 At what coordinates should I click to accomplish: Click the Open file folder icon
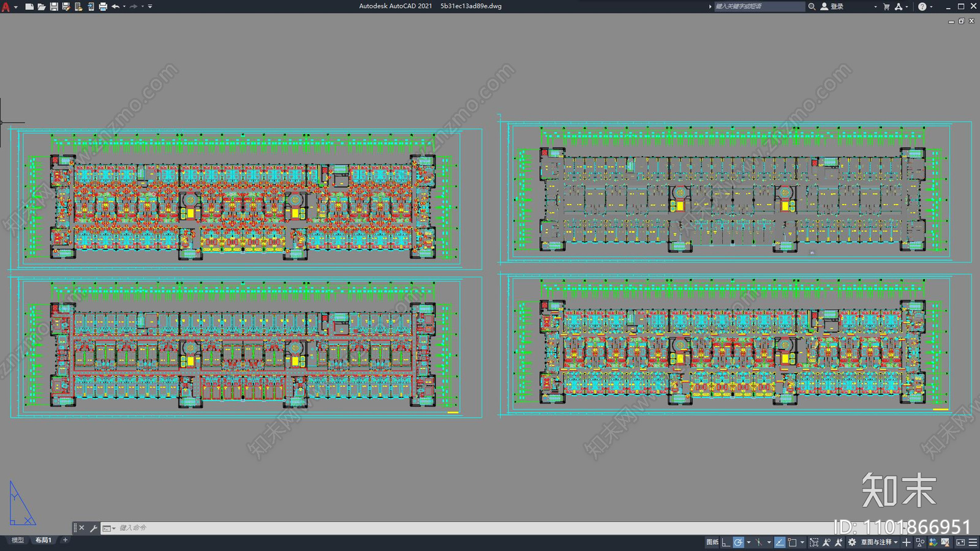coord(42,7)
